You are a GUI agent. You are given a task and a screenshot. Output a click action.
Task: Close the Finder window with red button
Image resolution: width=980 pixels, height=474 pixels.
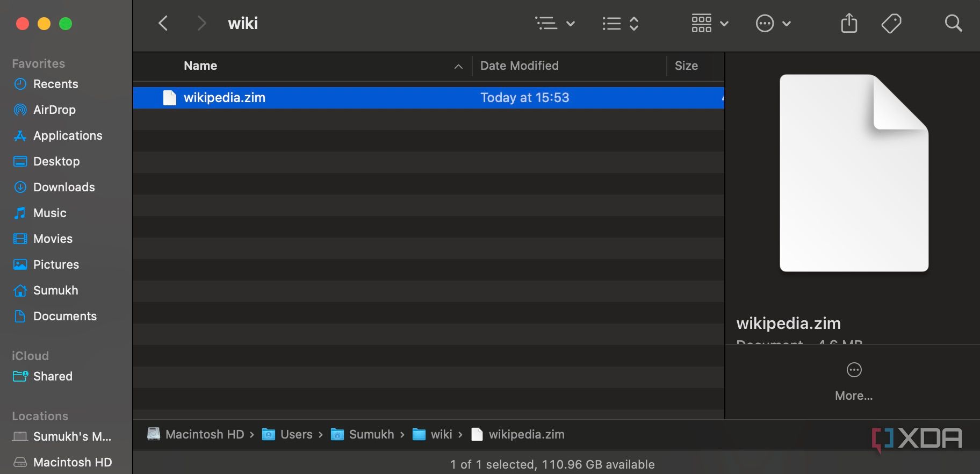(x=23, y=24)
